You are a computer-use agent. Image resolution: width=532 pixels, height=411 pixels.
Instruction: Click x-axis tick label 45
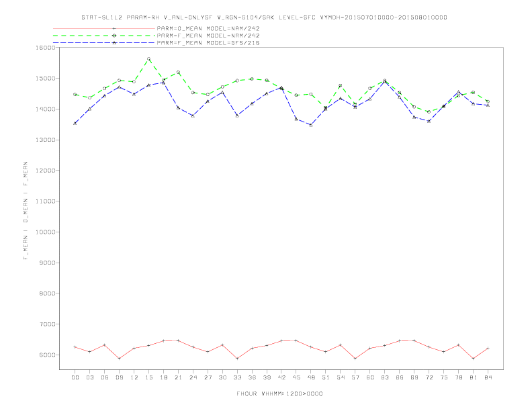(x=296, y=377)
